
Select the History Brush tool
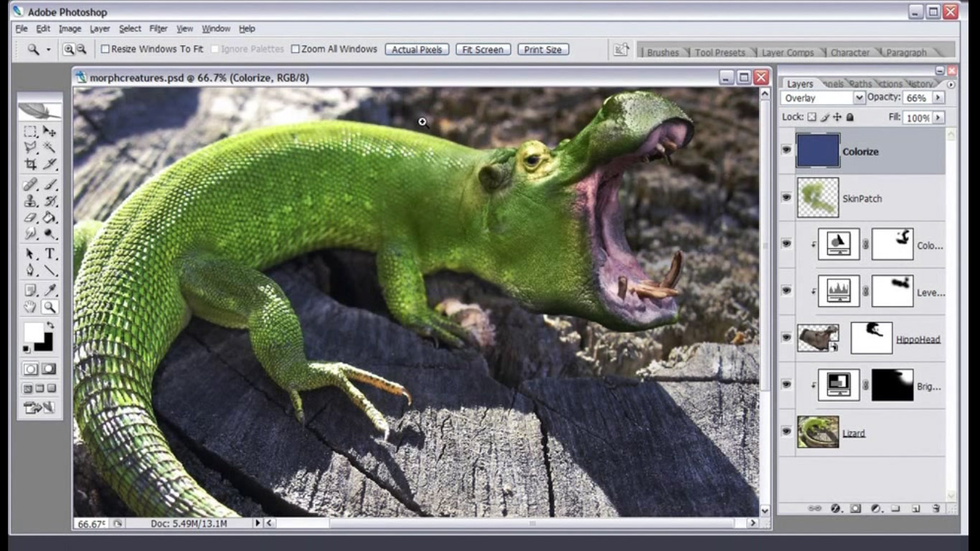50,201
